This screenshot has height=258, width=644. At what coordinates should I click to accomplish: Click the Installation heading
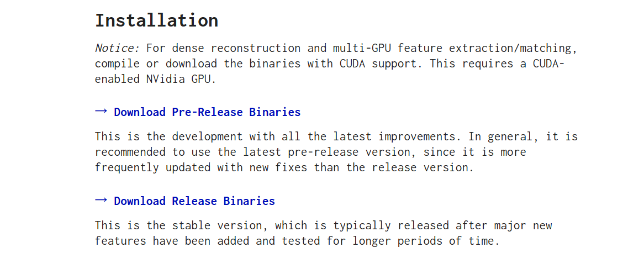[x=156, y=20]
